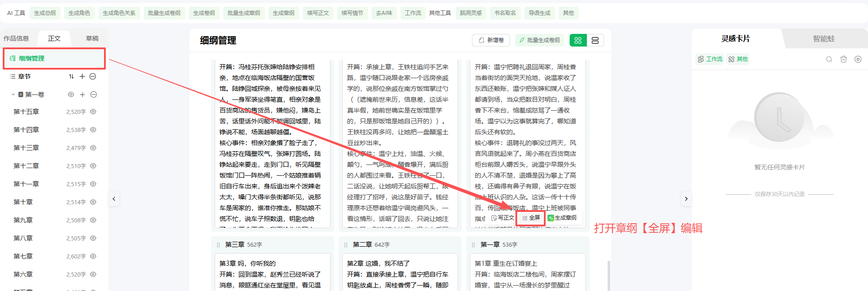Viewport: 868px width, 291px height.
Task: Filter inspiration cards by 其他 tag
Action: point(738,59)
